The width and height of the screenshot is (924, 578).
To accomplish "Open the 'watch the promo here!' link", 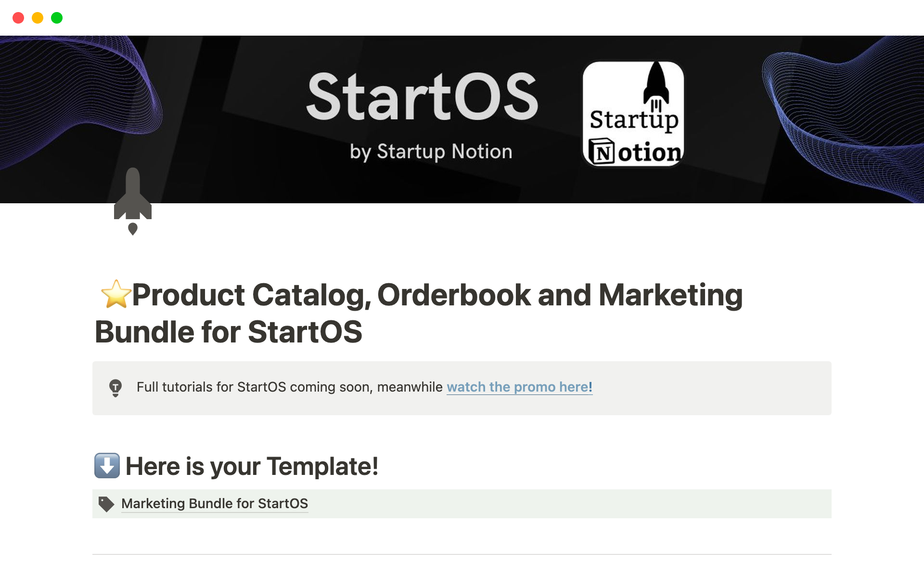I will point(519,387).
